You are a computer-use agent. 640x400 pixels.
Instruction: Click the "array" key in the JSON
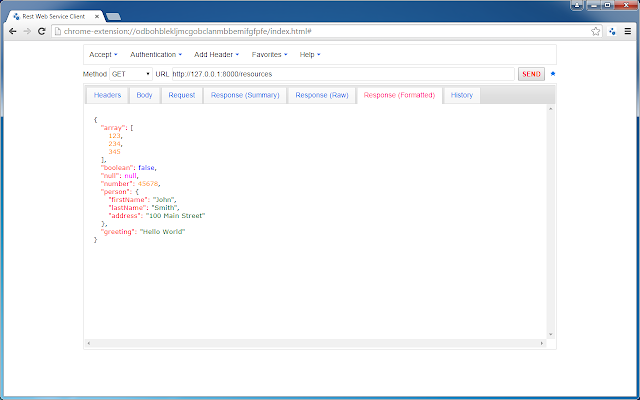112,128
